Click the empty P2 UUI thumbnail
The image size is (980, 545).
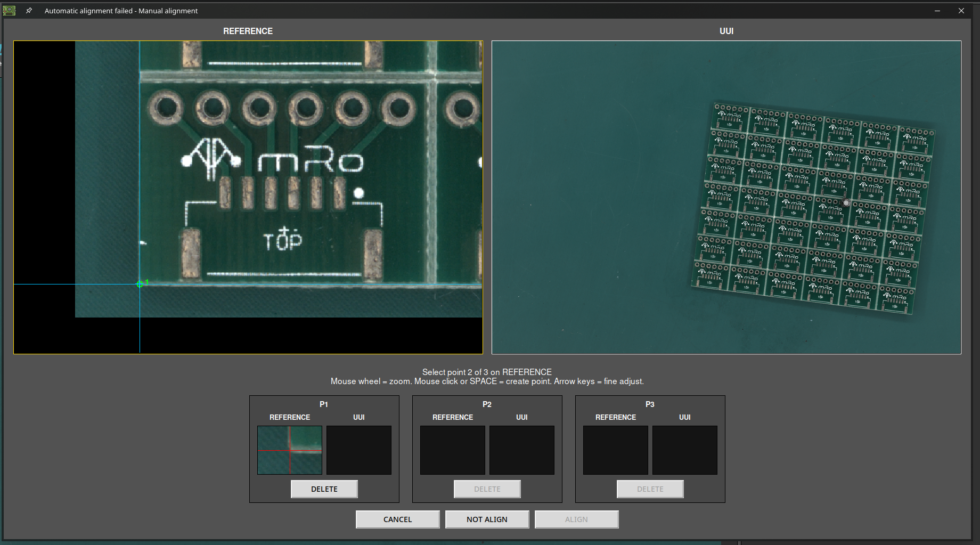click(522, 450)
